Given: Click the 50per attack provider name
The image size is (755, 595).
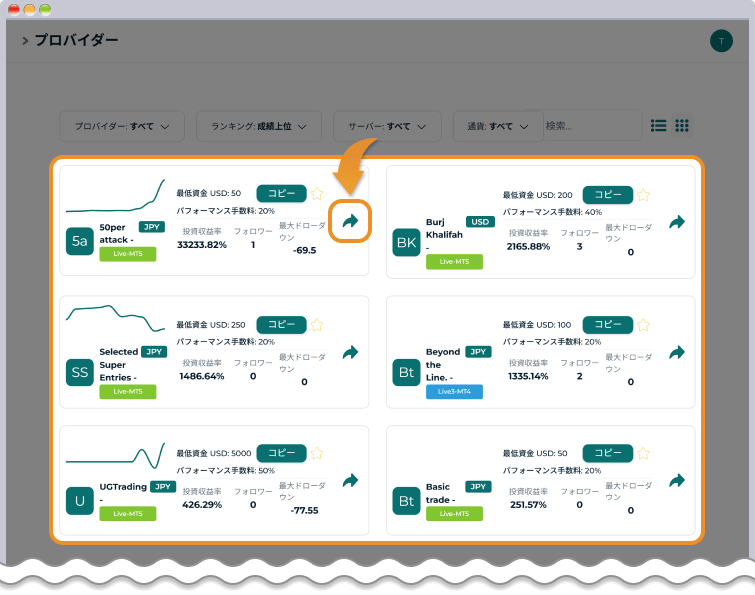Looking at the screenshot, I should pyautogui.click(x=116, y=233).
